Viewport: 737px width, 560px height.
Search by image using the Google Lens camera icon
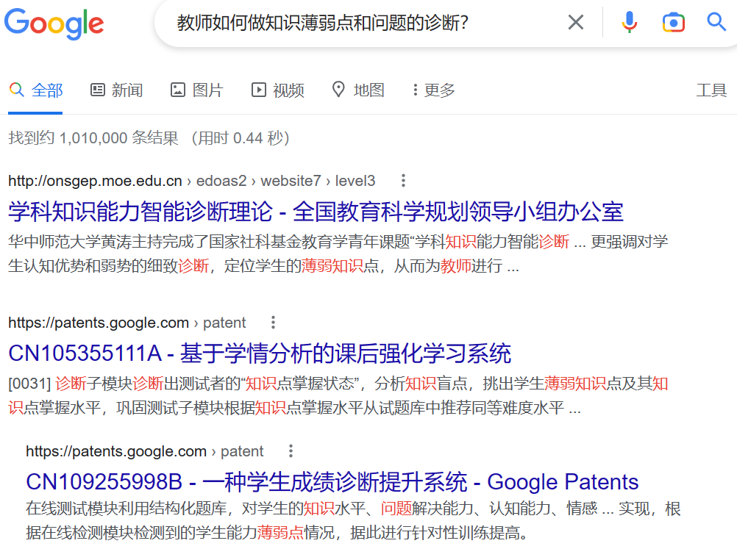point(673,22)
